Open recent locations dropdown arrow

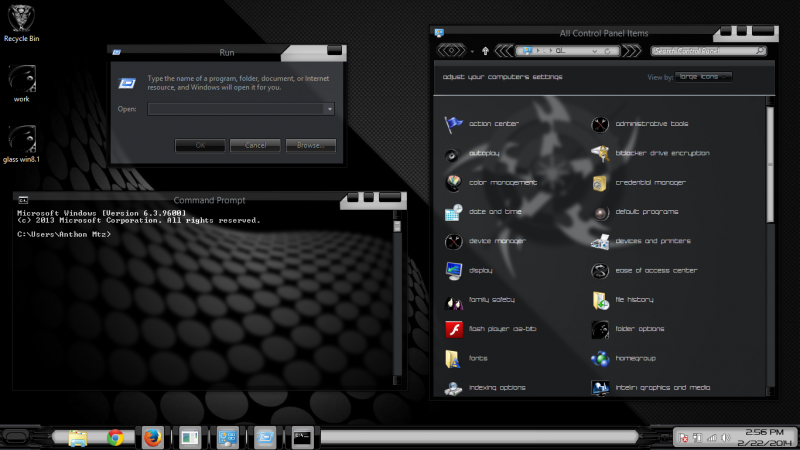(x=472, y=52)
